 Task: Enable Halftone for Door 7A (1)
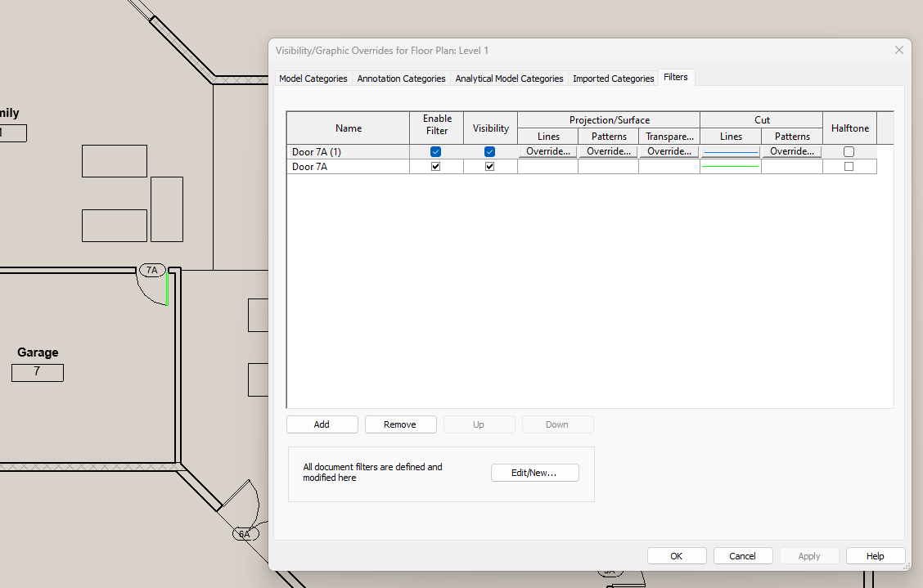click(x=849, y=151)
